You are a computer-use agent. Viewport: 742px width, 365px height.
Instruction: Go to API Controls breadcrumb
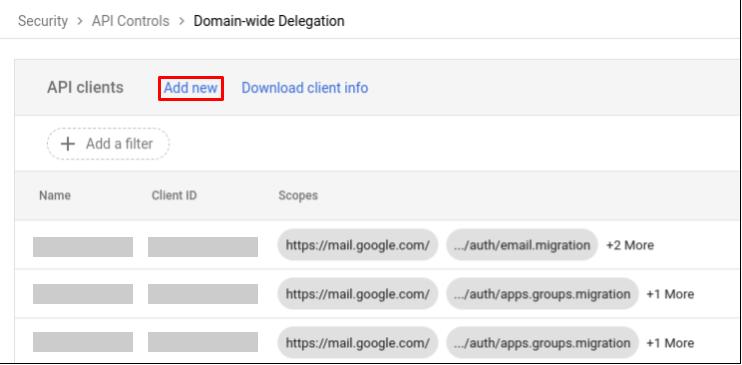click(131, 21)
